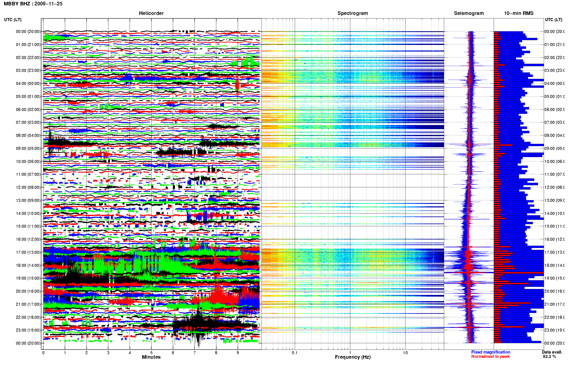Click minute tick 0 on helicorder axis
This screenshot has width=588, height=368.
[43, 353]
